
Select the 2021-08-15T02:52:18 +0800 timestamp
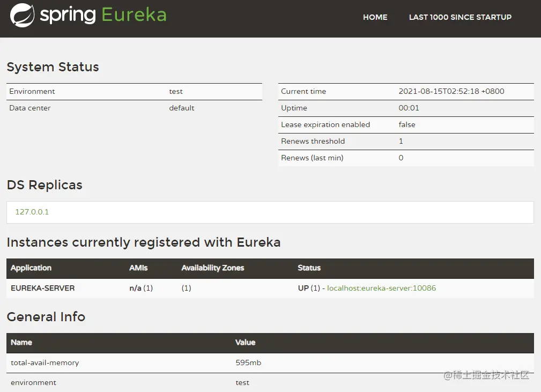coord(451,92)
